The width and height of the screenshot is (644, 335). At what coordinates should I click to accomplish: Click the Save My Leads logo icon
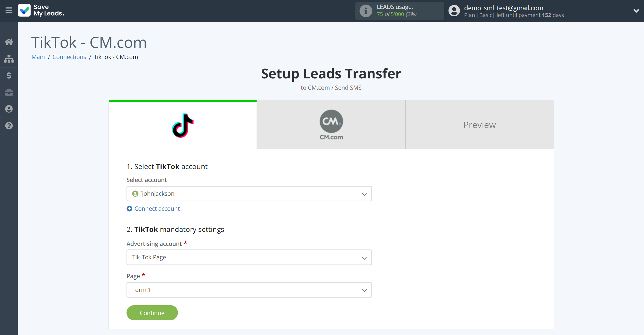(24, 11)
